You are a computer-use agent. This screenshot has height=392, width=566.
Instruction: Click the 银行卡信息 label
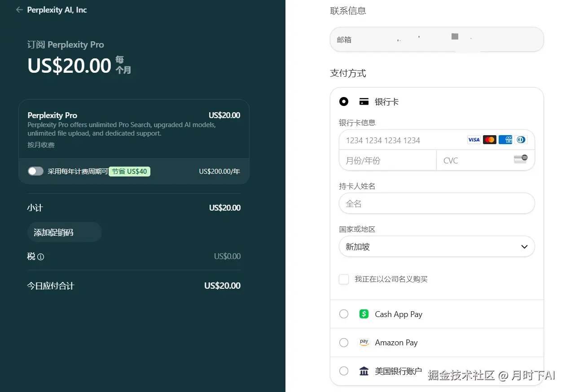(x=357, y=123)
